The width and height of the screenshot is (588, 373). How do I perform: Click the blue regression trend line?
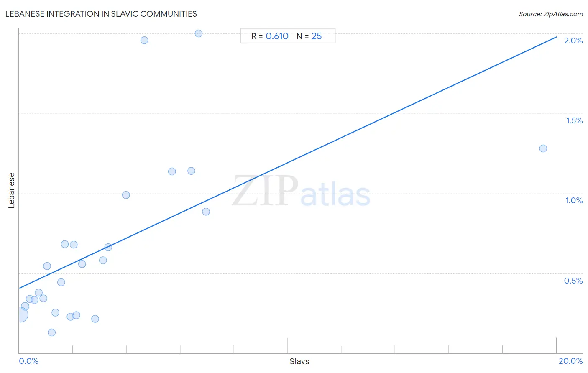[x=288, y=163]
